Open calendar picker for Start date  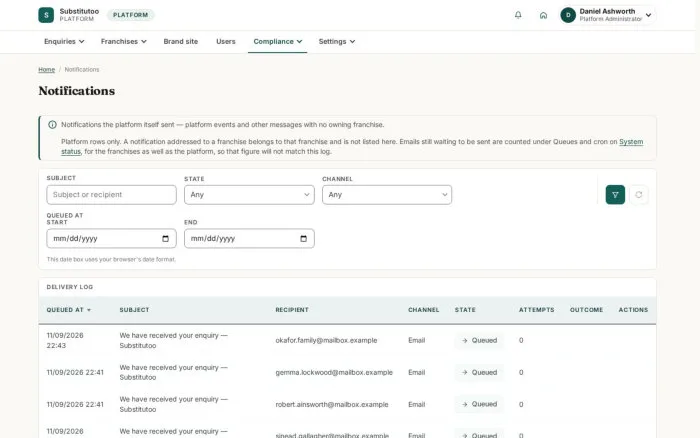tap(165, 238)
